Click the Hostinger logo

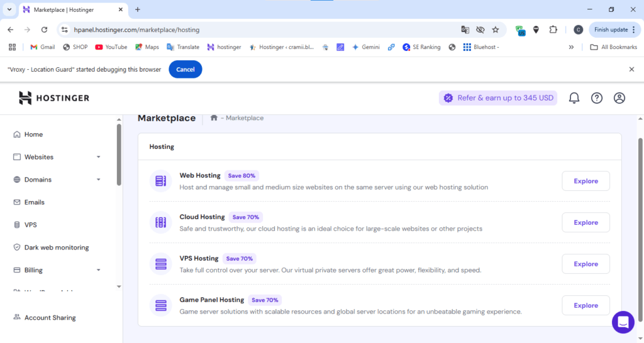pos(54,98)
